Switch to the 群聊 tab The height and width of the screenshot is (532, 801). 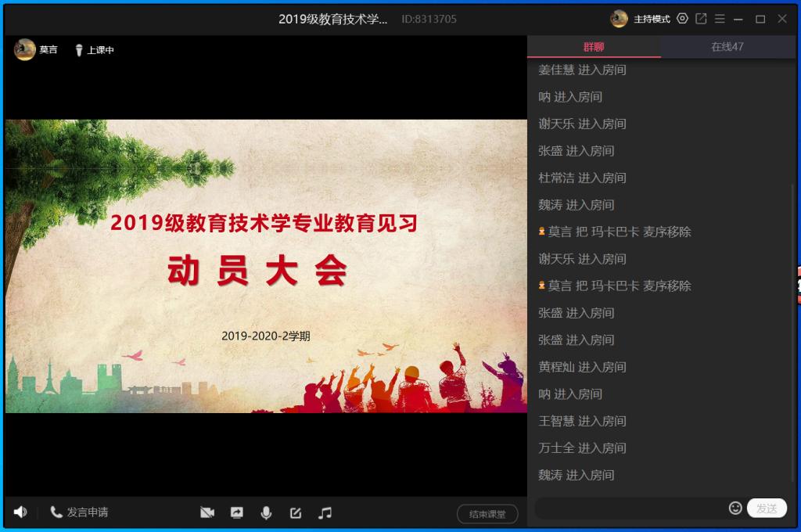594,47
